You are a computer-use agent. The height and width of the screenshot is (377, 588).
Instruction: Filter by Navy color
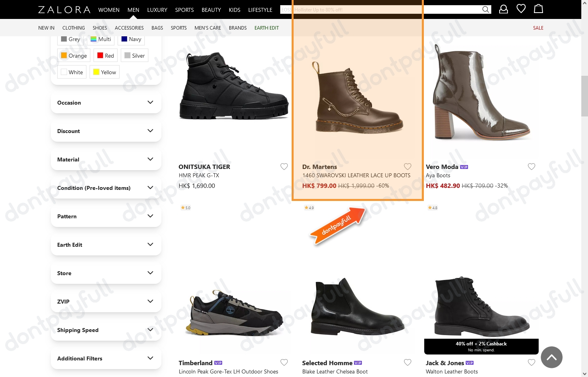[131, 39]
